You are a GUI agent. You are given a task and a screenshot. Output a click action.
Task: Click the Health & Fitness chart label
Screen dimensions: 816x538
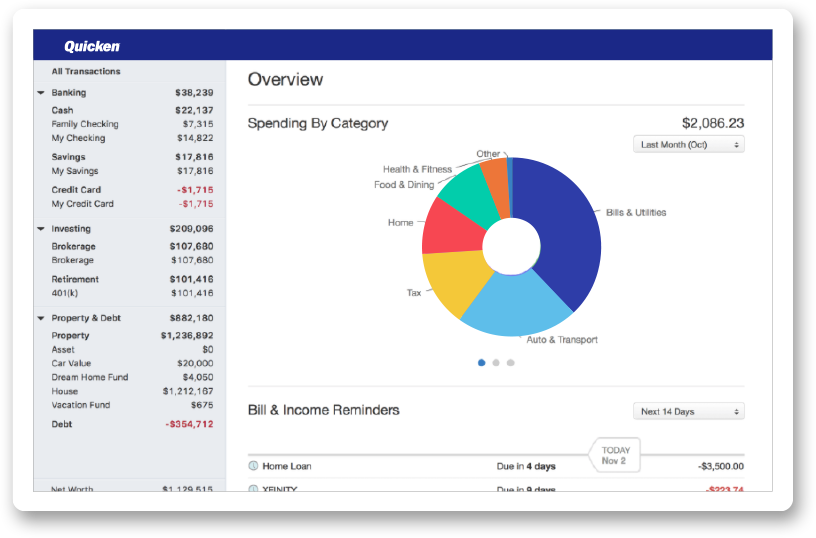417,169
